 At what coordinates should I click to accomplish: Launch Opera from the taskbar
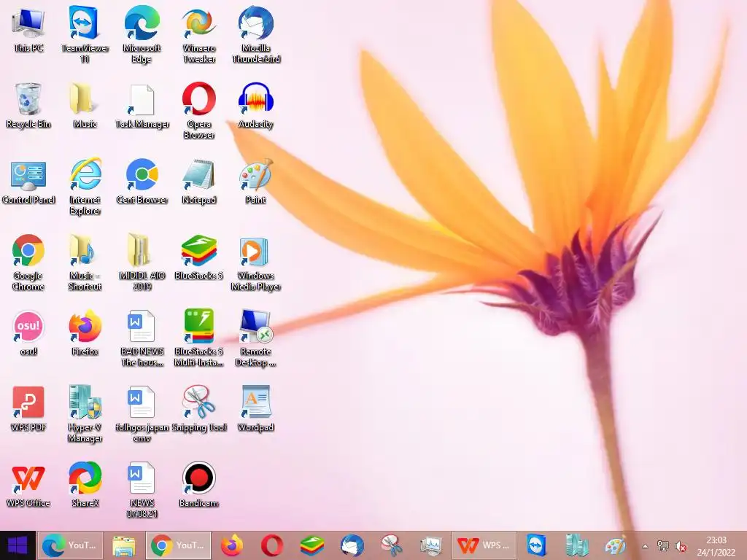(x=272, y=545)
